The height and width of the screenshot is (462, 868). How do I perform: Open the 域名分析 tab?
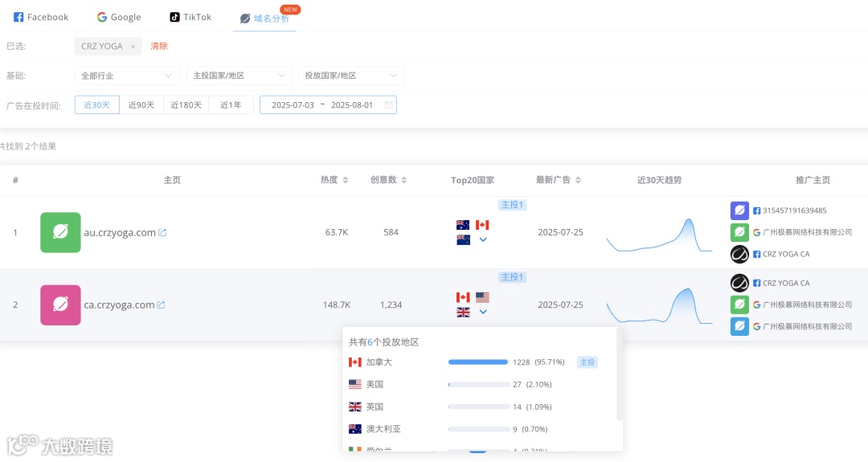(264, 18)
